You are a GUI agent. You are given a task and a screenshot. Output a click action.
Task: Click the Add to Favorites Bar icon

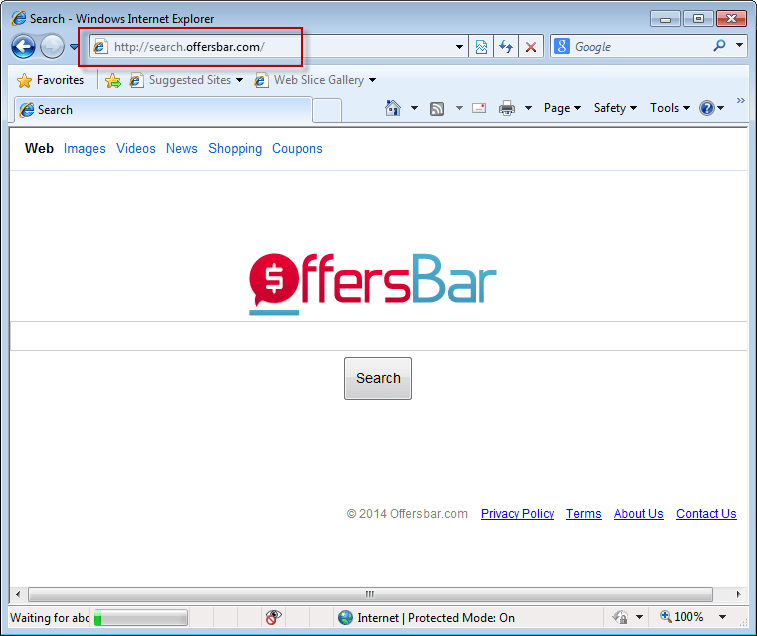[113, 81]
